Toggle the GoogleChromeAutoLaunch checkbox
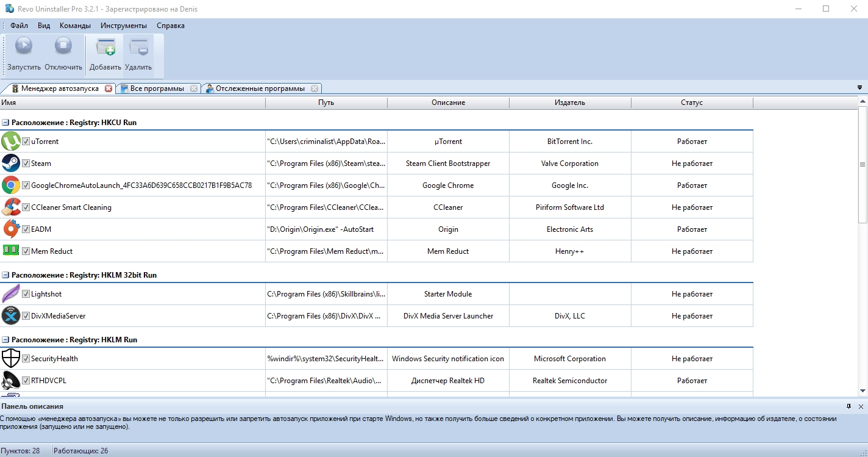The image size is (868, 457). pos(26,185)
